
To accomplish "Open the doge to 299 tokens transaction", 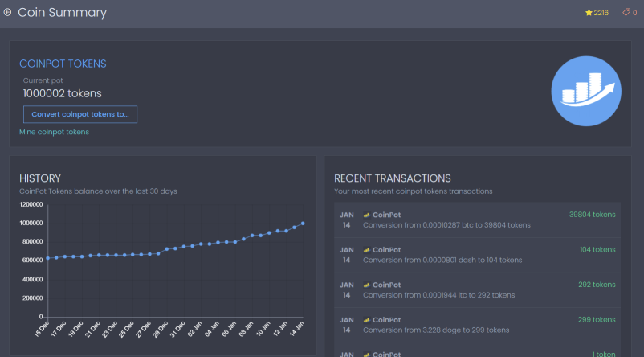I will point(477,325).
